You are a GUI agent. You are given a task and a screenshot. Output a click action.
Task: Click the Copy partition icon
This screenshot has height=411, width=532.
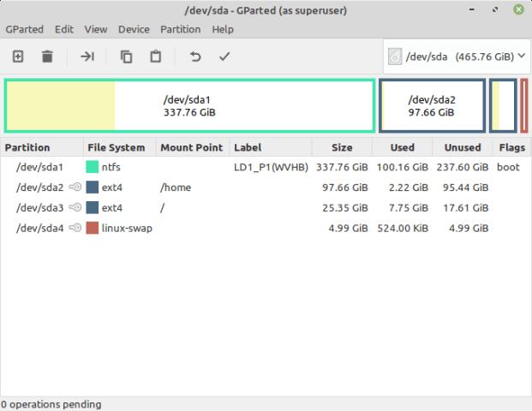[127, 57]
